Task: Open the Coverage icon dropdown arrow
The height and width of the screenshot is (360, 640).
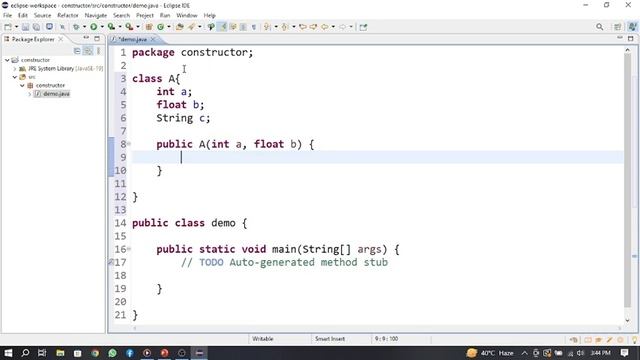Action: pyautogui.click(x=120, y=27)
